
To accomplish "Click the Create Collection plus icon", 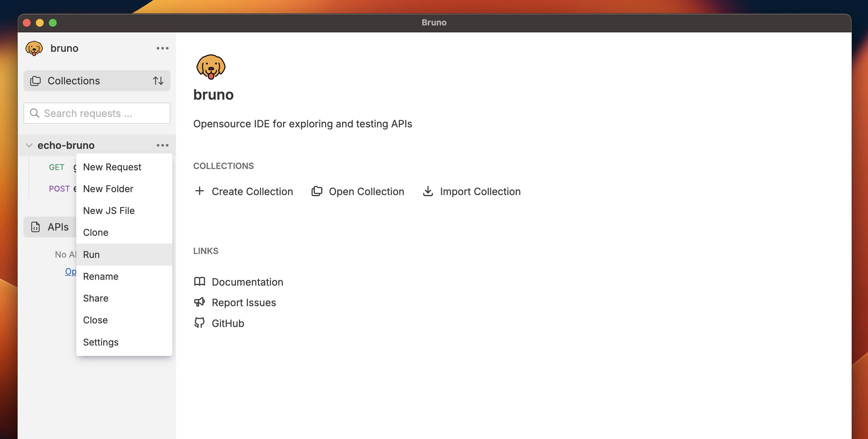I will pos(199,191).
